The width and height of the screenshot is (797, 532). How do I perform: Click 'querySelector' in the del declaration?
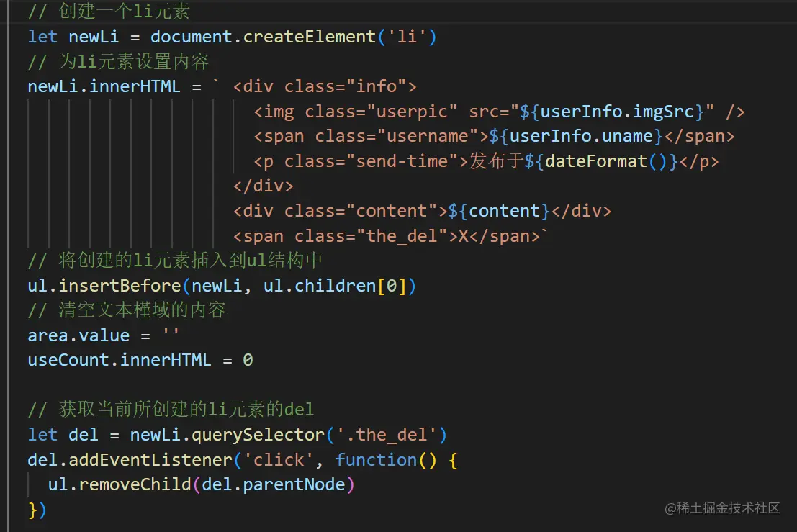pyautogui.click(x=258, y=435)
